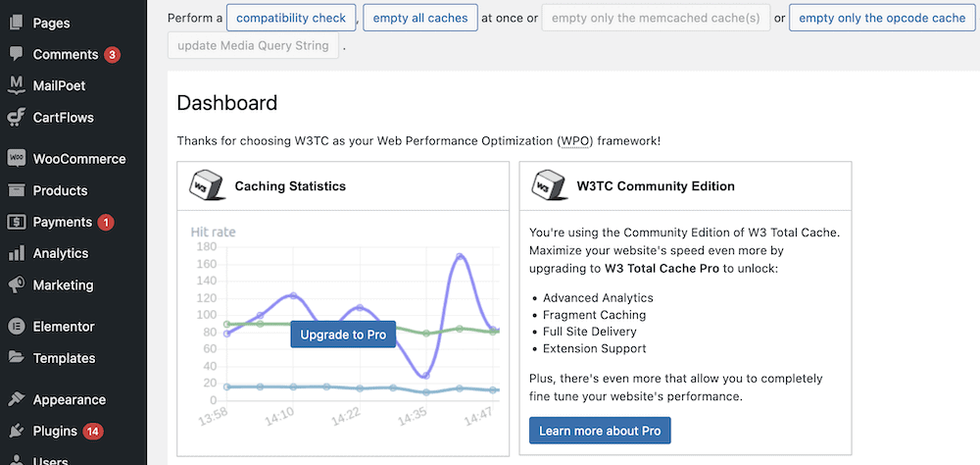Click the Upgrade to Pro button
This screenshot has height=465, width=980.
point(343,335)
